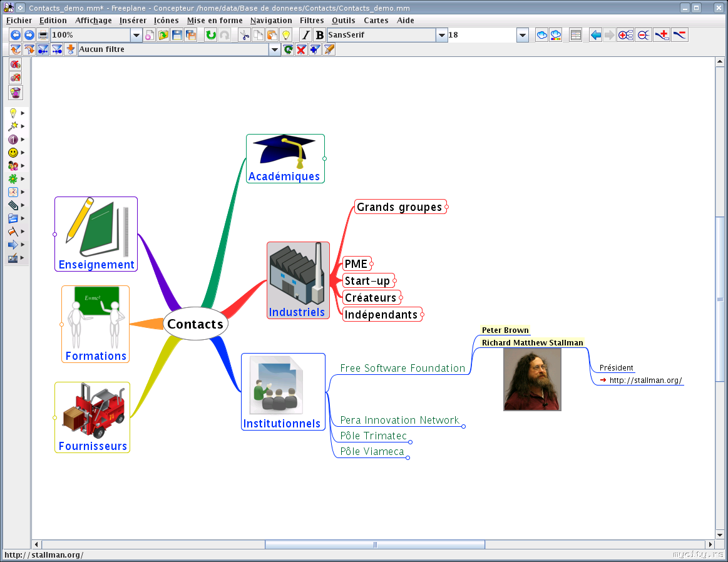Image resolution: width=728 pixels, height=562 pixels.
Task: Go to the previous map with blue back arrow
Action: pyautogui.click(x=15, y=35)
